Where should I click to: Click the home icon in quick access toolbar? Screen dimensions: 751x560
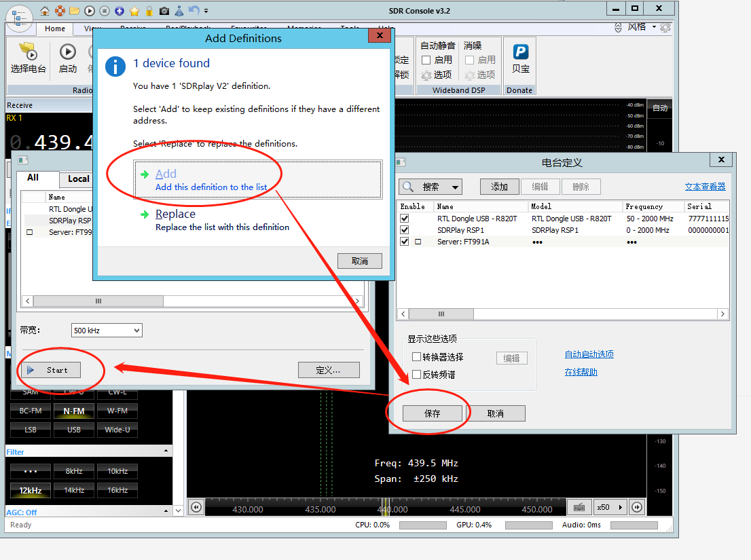[x=45, y=11]
